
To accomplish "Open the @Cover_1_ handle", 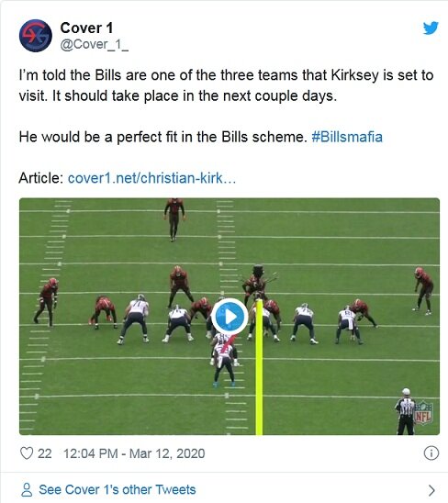I will [x=94, y=45].
